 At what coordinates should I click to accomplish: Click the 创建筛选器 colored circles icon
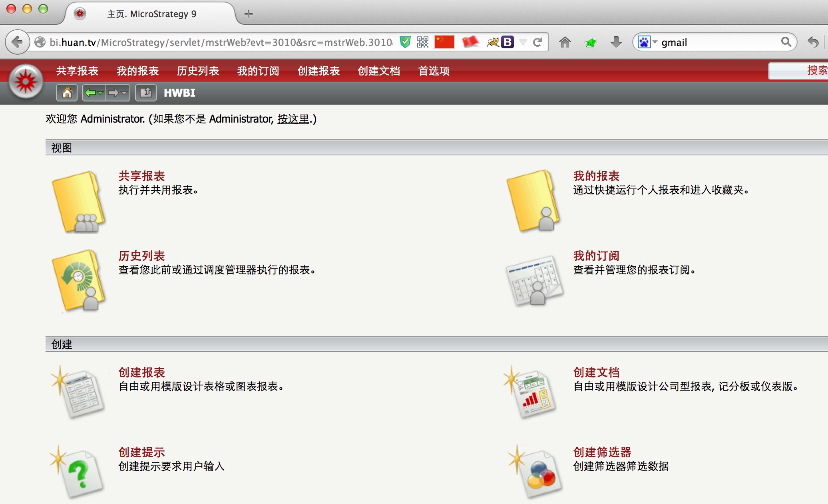535,472
